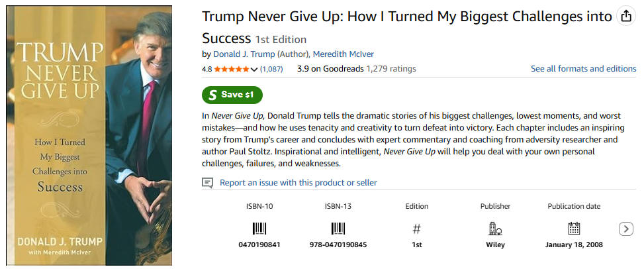Click the orange star rating graphic
Image resolution: width=644 pixels, height=269 pixels.
pos(232,69)
